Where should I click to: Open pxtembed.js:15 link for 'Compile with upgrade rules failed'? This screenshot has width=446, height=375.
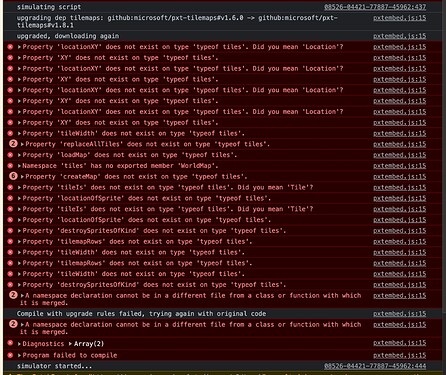pos(400,314)
